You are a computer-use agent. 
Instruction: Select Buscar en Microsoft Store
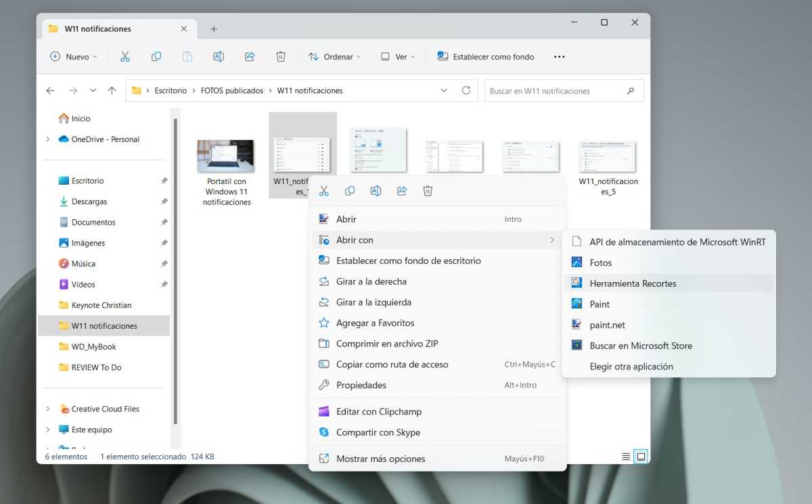tap(669, 346)
